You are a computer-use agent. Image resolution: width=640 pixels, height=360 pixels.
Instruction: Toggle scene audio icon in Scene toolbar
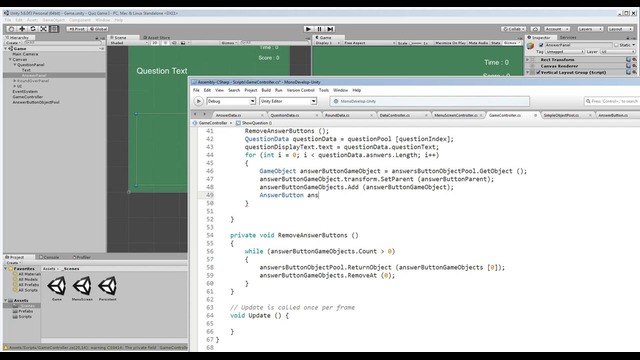coord(174,43)
